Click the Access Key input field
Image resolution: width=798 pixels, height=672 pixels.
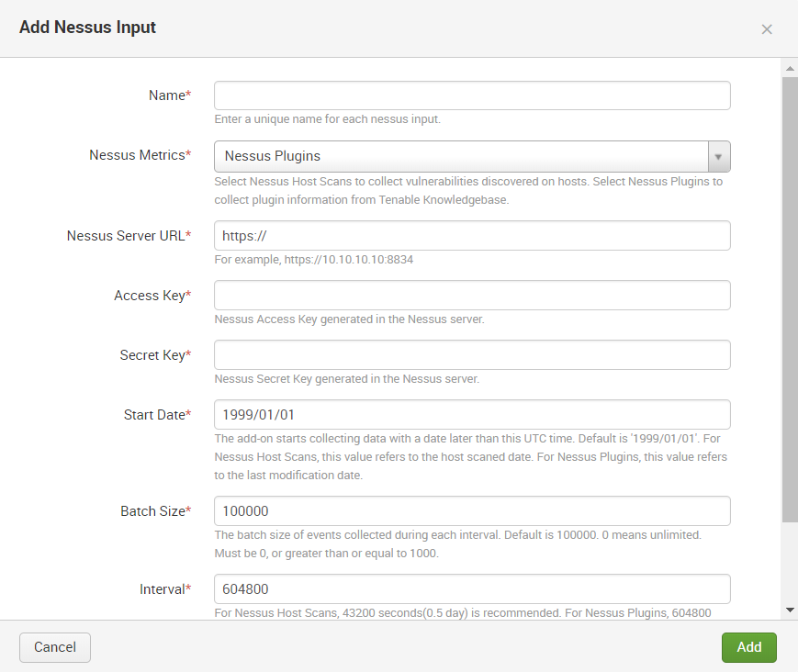tap(472, 295)
